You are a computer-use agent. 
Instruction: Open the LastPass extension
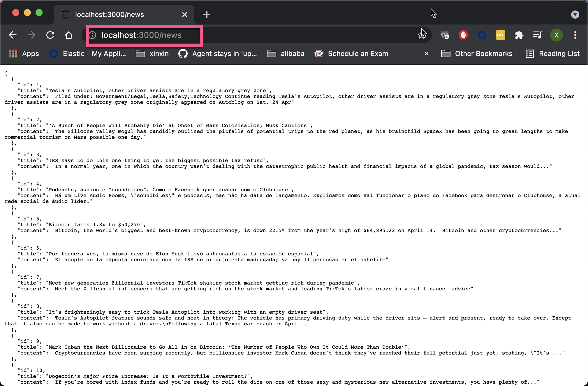pos(500,35)
